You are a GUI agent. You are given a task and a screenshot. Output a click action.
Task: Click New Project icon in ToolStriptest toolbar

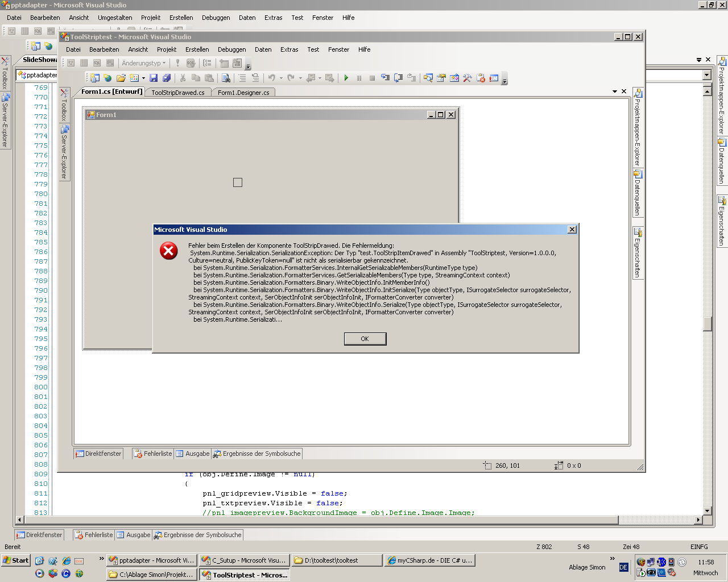pyautogui.click(x=95, y=78)
